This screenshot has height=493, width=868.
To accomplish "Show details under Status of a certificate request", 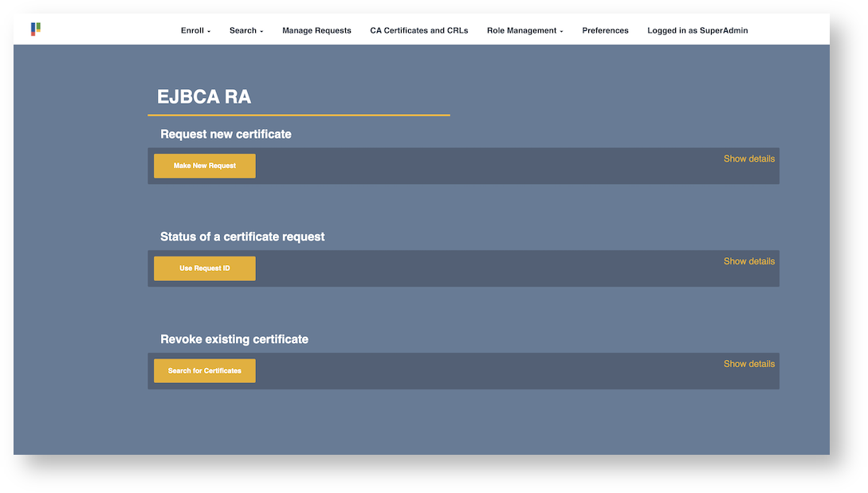I will 749,260.
